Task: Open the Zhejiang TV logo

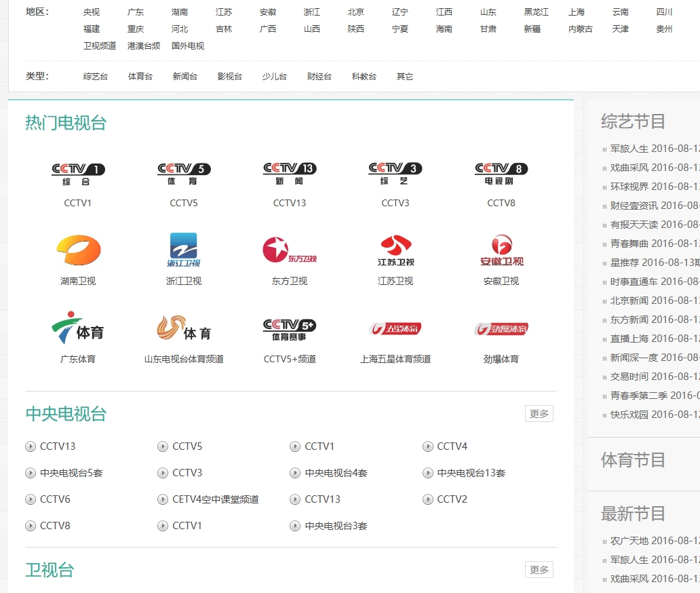Action: (184, 250)
